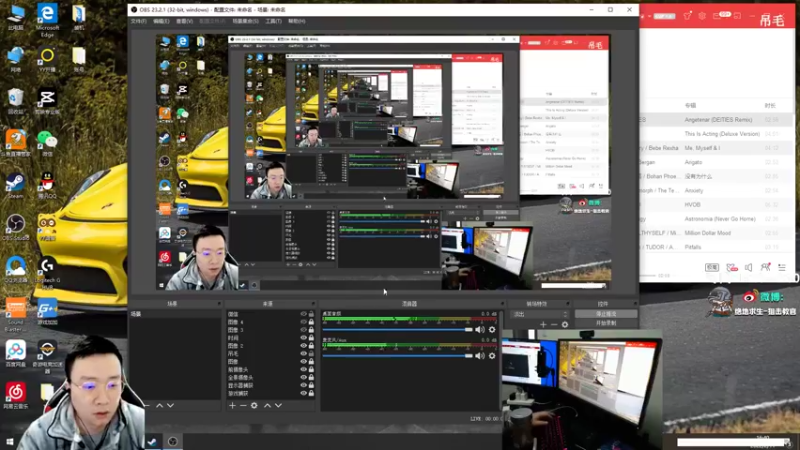Play the song Angetenar (DEITIES Remix)
The image size is (800, 450).
coord(718,119)
